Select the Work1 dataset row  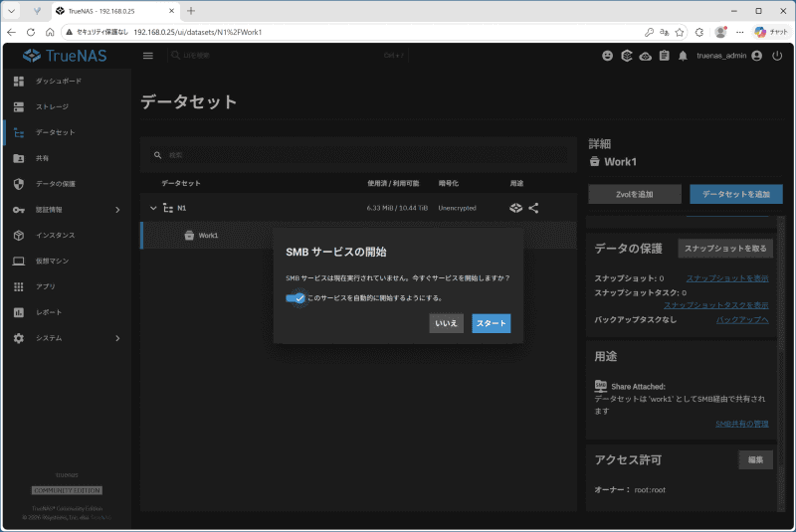358,236
